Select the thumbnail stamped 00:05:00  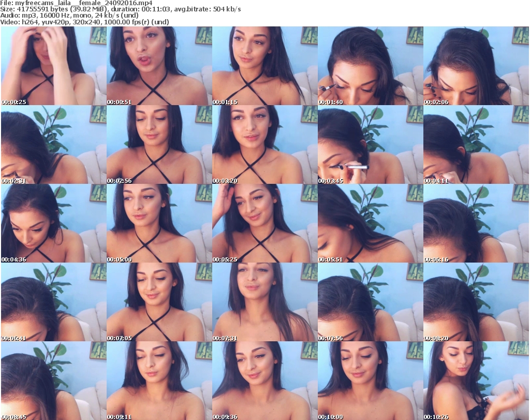[159, 223]
